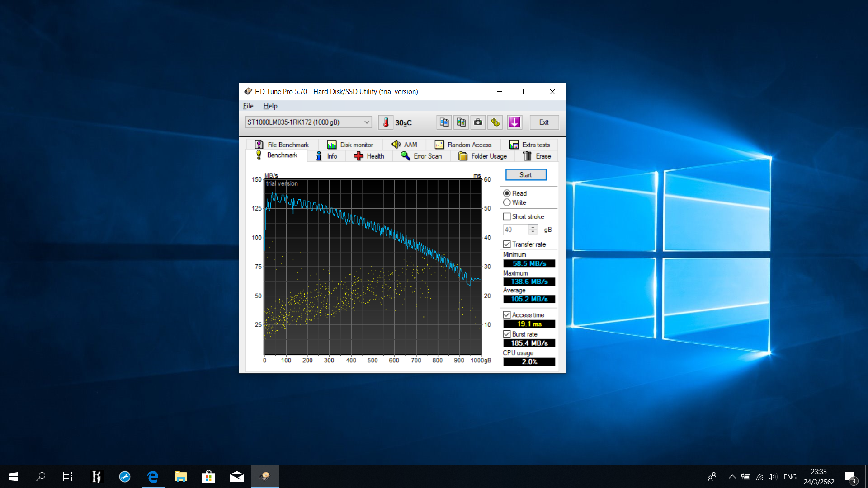
Task: Click the Minimum value 58.5 MB/s
Action: 529,263
